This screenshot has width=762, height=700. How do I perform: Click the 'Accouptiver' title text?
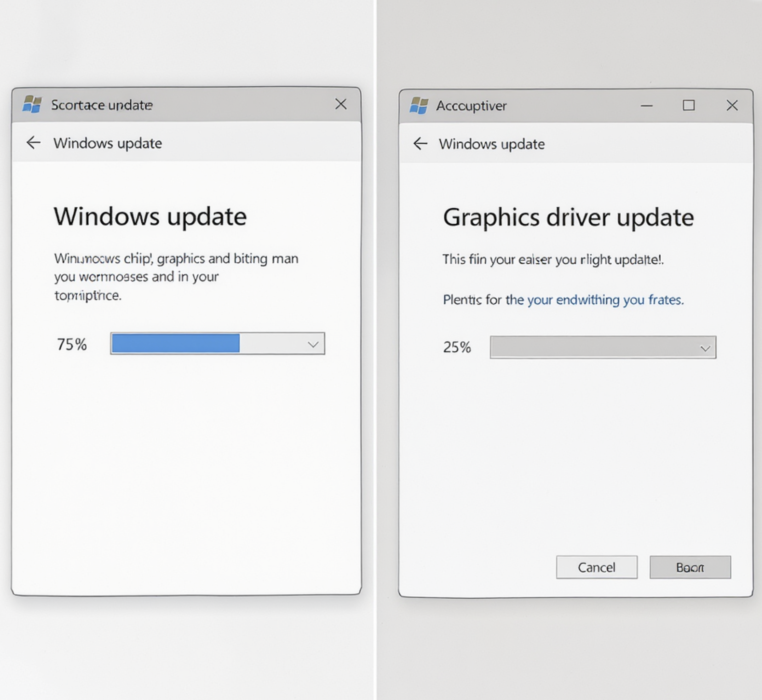coord(471,106)
